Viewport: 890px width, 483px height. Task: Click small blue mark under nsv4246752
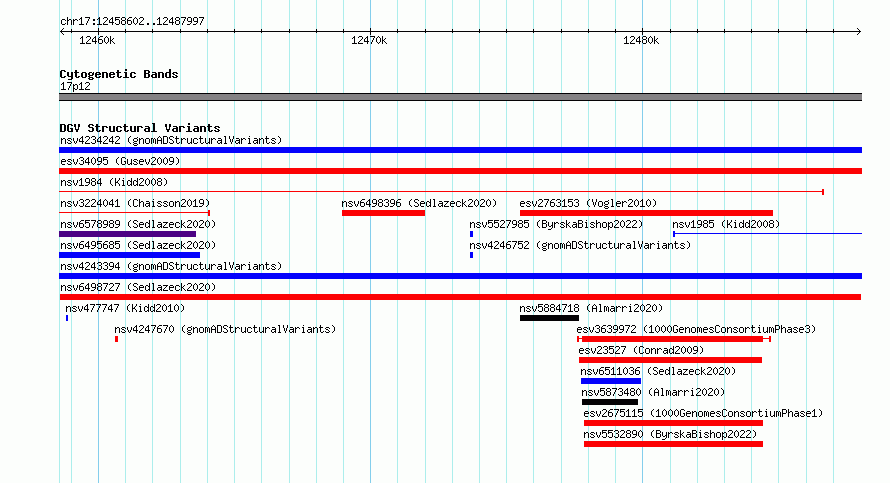coord(471,255)
